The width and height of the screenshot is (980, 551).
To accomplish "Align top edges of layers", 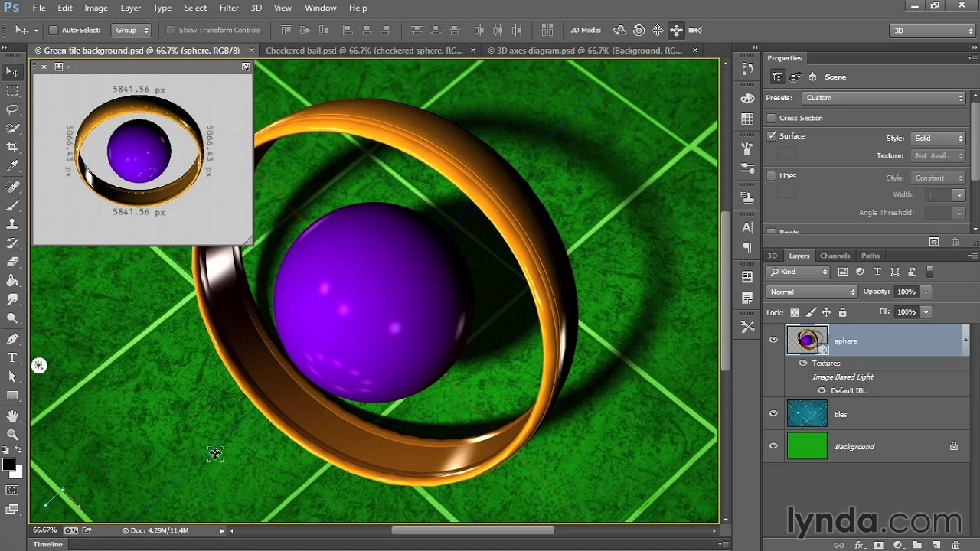I will click(x=286, y=31).
